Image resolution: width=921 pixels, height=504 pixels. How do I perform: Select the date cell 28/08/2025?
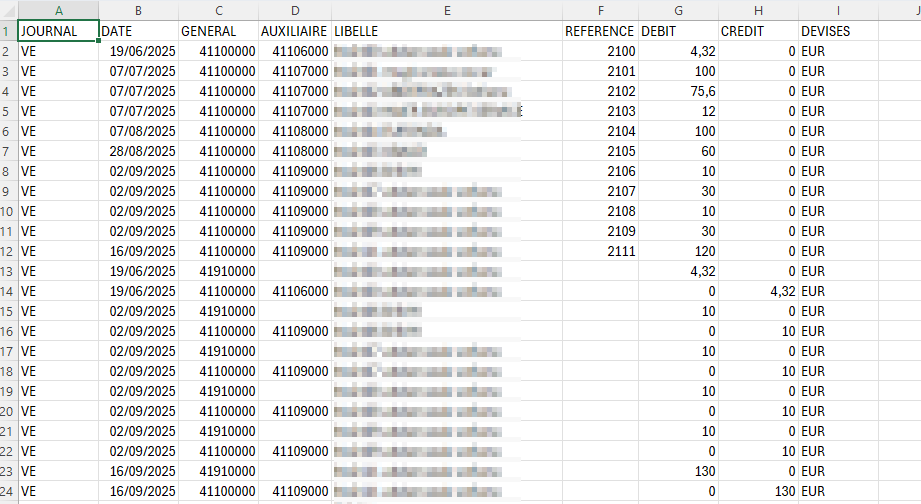pyautogui.click(x=138, y=151)
